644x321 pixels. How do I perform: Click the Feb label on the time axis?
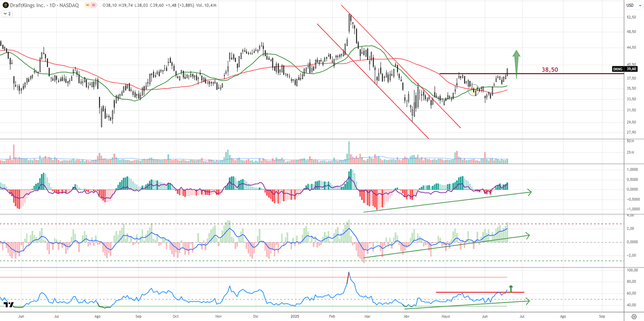[332, 317]
